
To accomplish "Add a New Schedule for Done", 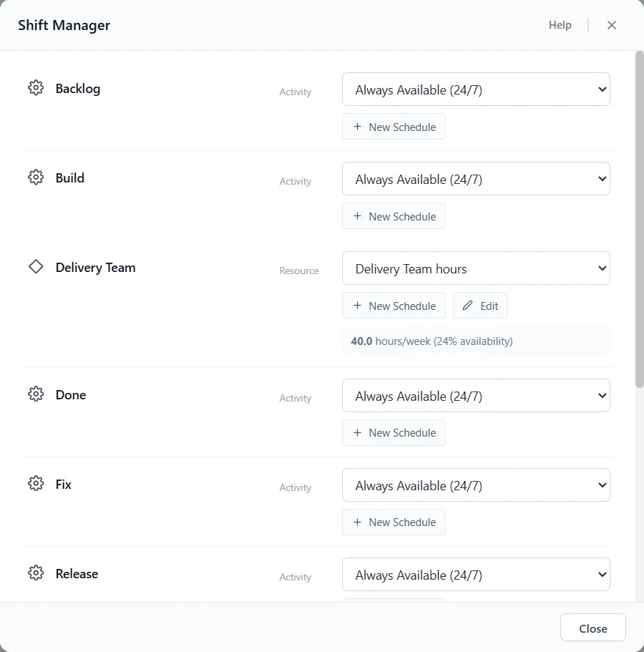I will [394, 432].
